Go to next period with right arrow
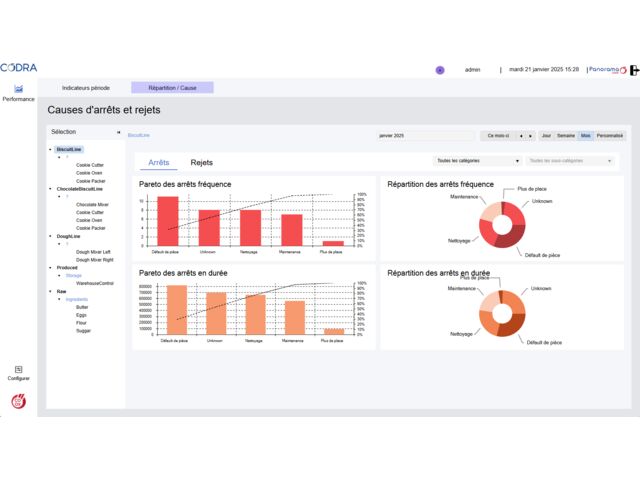This screenshot has height=480, width=640. pos(530,135)
